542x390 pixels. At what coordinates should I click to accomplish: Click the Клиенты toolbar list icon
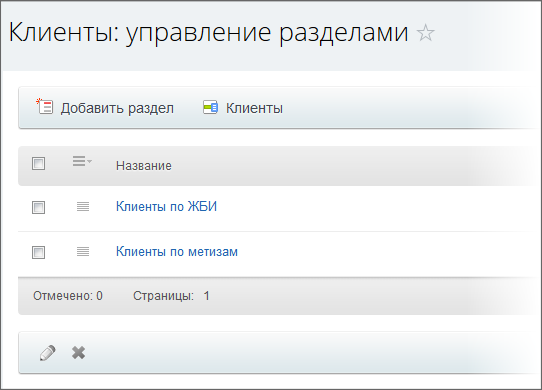click(210, 108)
